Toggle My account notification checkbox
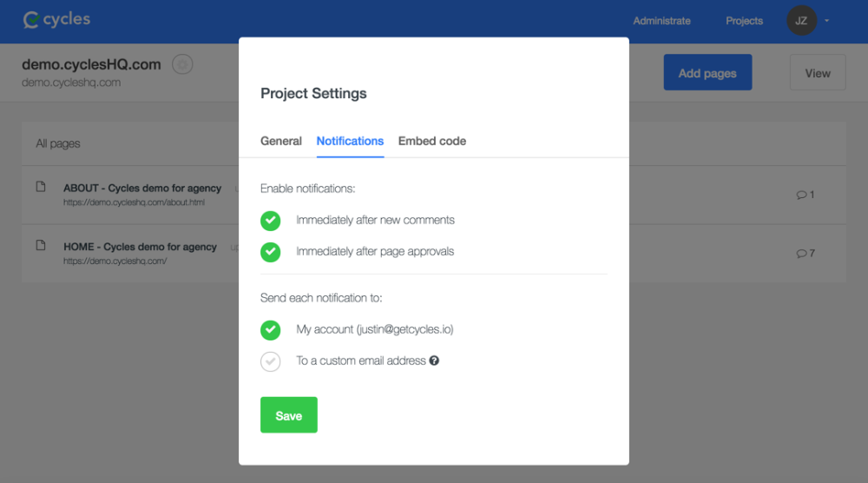Screen dimensions: 868x483 (271, 330)
